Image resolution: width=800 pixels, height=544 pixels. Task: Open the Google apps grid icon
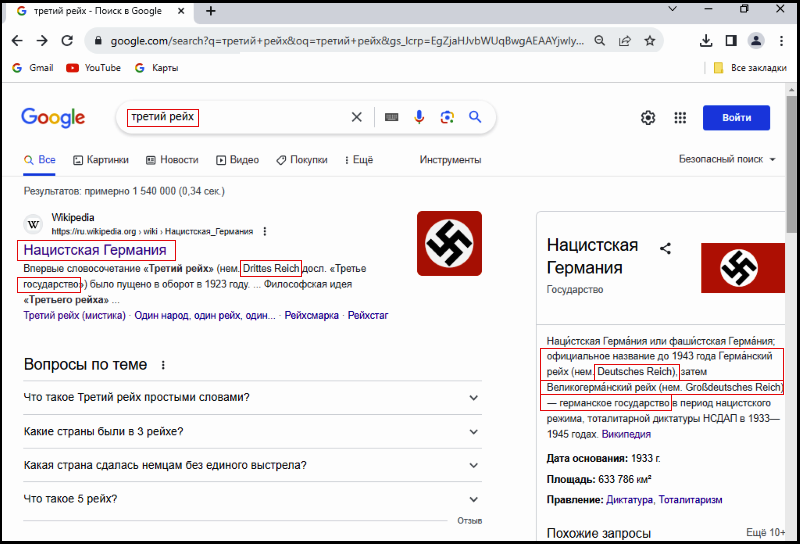(680, 118)
